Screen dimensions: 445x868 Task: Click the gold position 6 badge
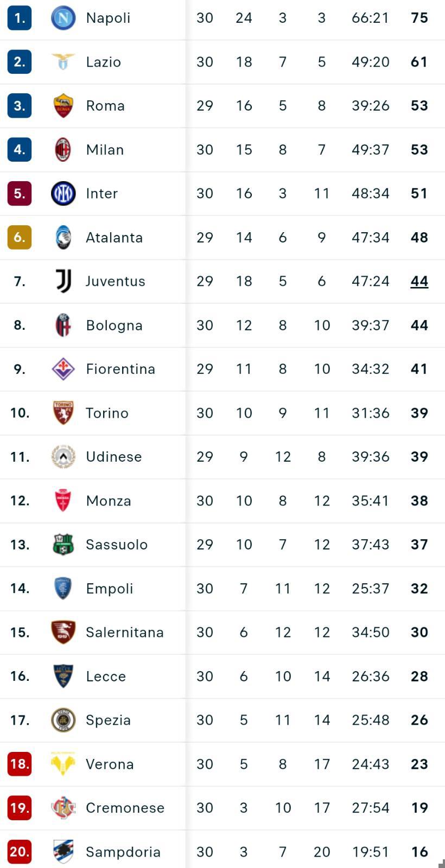pyautogui.click(x=20, y=238)
